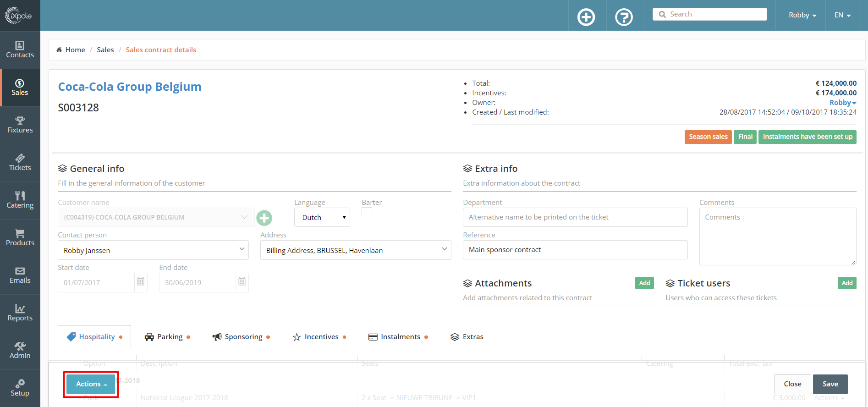The image size is (868, 407).
Task: Click the Comments text area
Action: [778, 236]
